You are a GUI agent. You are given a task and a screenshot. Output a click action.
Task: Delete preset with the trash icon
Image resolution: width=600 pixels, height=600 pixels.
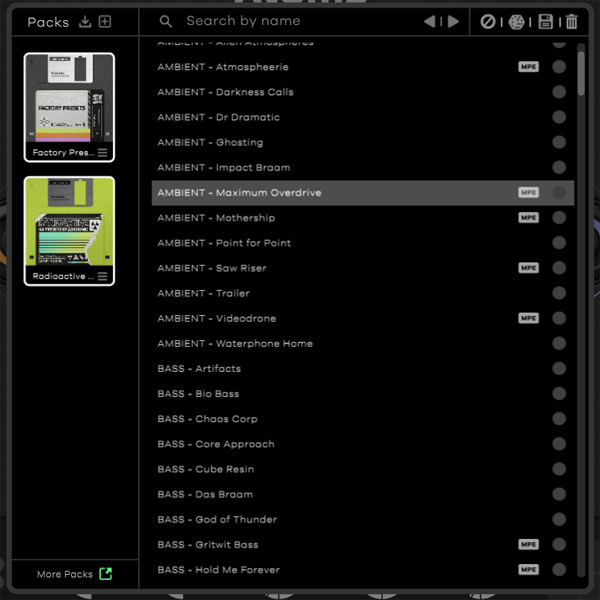point(571,22)
